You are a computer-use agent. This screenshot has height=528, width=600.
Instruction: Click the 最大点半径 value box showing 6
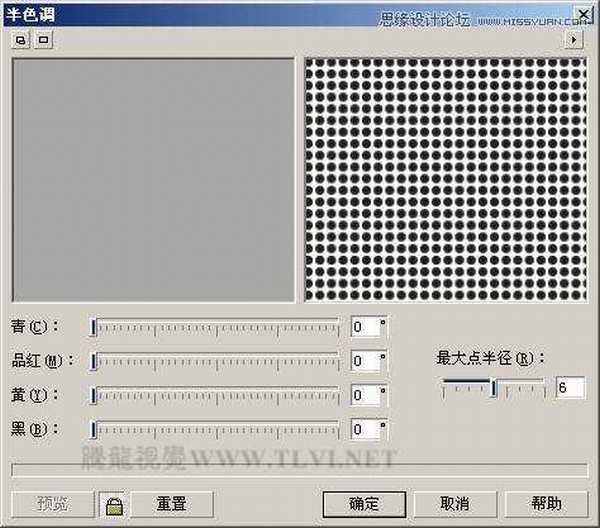pyautogui.click(x=569, y=388)
